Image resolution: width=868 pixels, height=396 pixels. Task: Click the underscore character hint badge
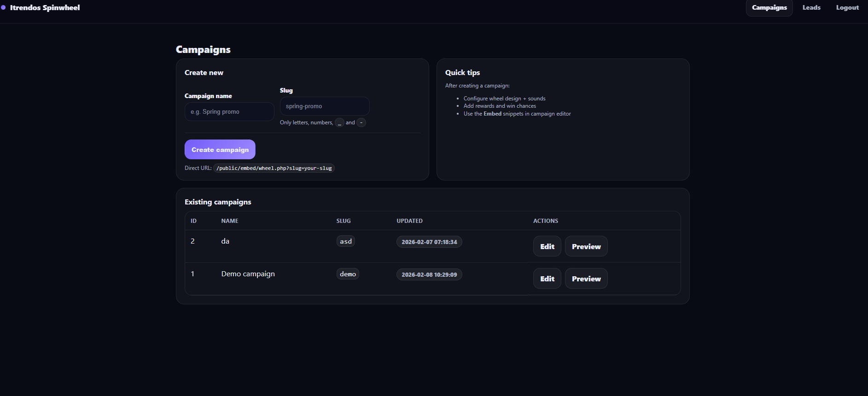click(x=339, y=123)
